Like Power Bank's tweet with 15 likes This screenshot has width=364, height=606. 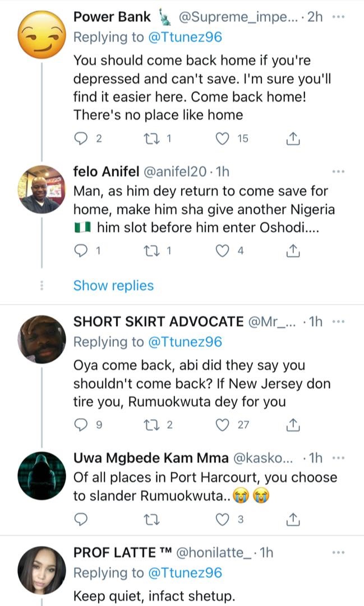(223, 139)
